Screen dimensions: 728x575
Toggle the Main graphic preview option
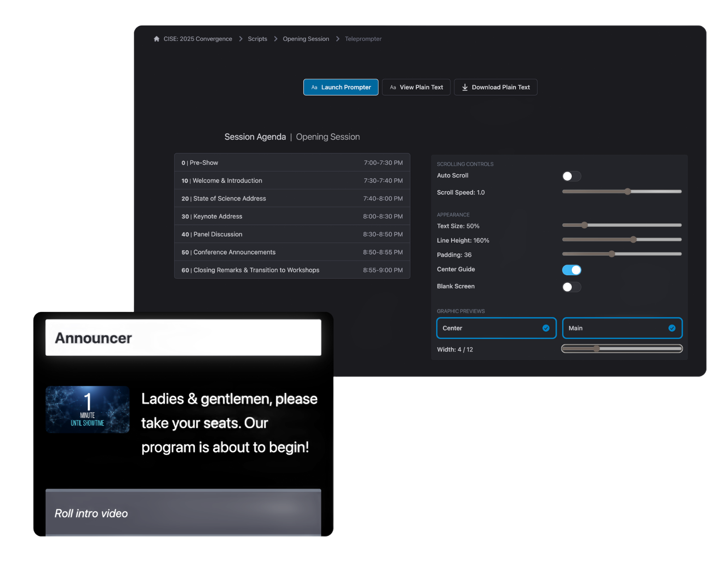(x=622, y=328)
